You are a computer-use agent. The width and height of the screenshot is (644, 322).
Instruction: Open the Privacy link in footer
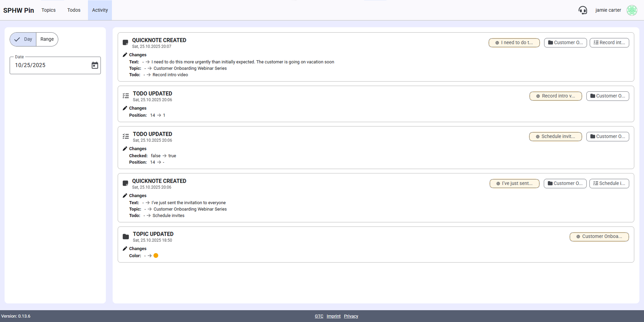[351, 316]
